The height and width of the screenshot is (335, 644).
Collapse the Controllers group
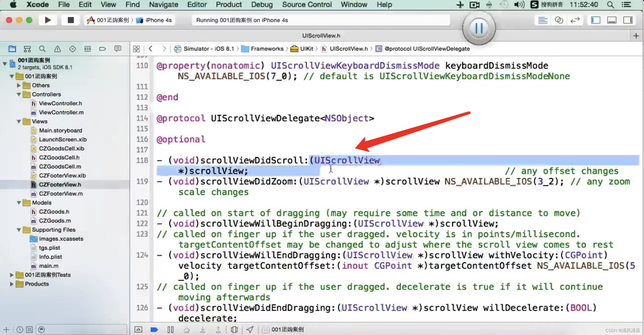(19, 94)
